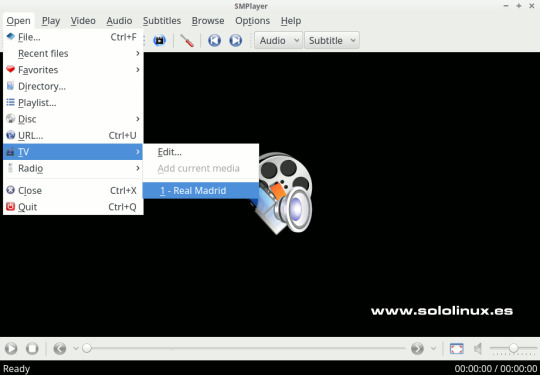Expand the Disc submenu

[x=73, y=119]
